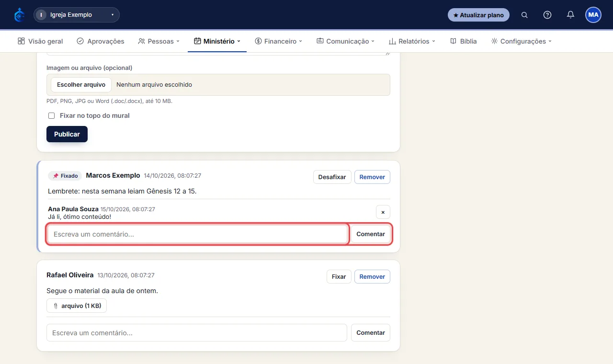Viewport: 613px width, 364px height.
Task: Expand the Comunicação menu
Action: click(x=345, y=41)
